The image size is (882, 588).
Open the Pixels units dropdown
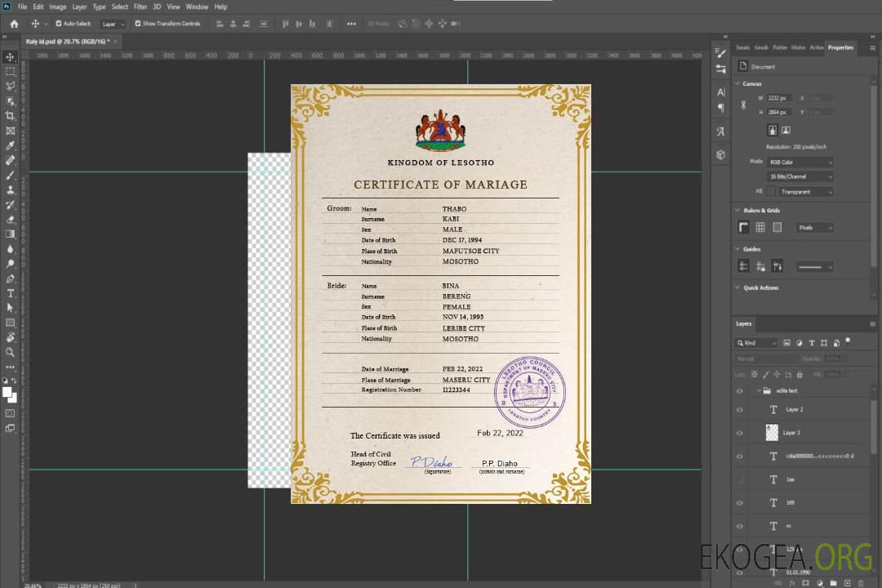[815, 227]
